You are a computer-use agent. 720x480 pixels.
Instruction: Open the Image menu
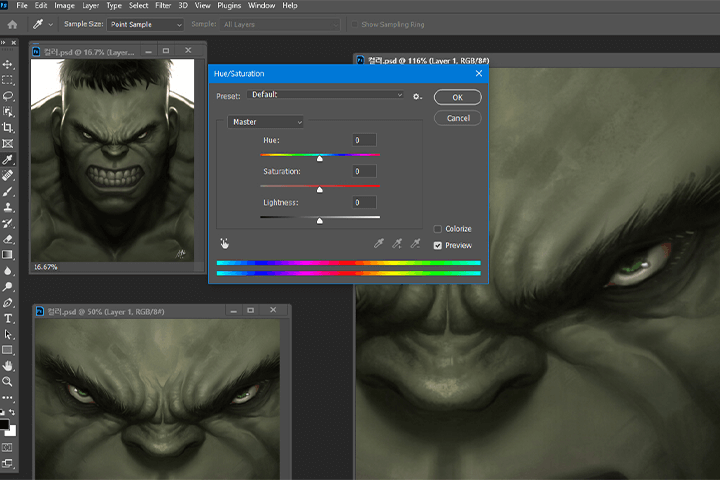[x=64, y=6]
